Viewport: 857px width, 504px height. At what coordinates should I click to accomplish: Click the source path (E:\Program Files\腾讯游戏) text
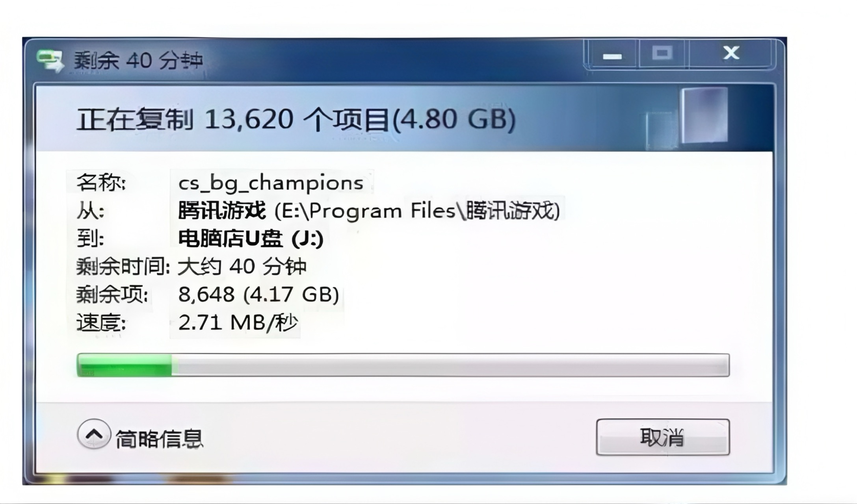point(417,211)
